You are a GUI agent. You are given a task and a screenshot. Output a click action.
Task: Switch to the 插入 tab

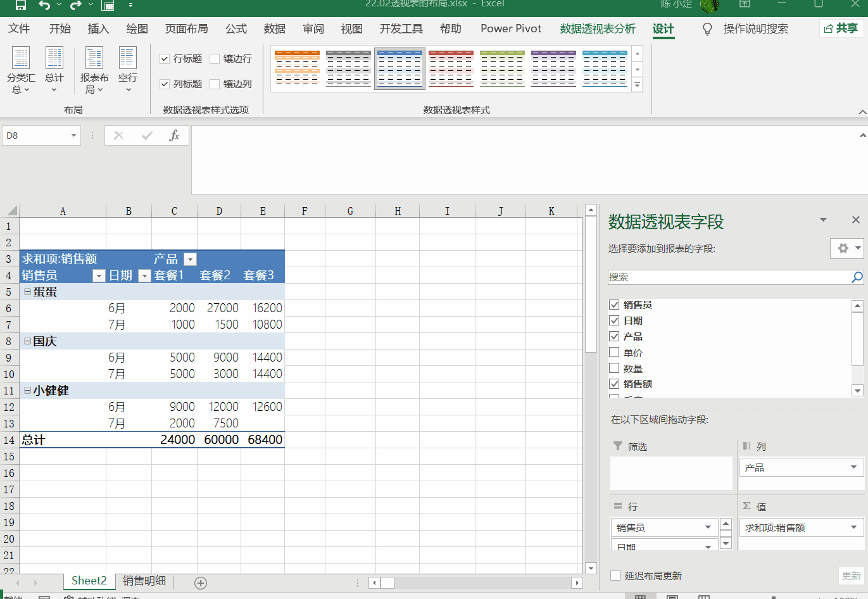point(98,28)
